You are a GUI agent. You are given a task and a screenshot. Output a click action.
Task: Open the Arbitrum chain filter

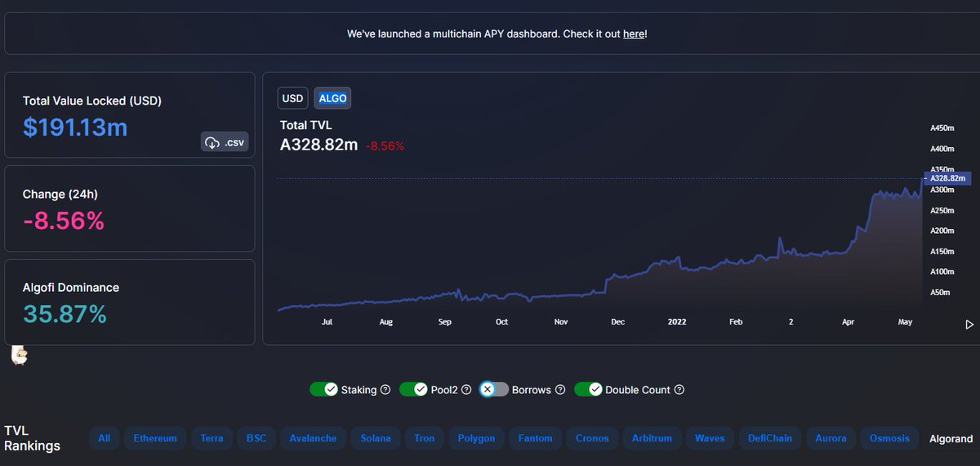[652, 438]
